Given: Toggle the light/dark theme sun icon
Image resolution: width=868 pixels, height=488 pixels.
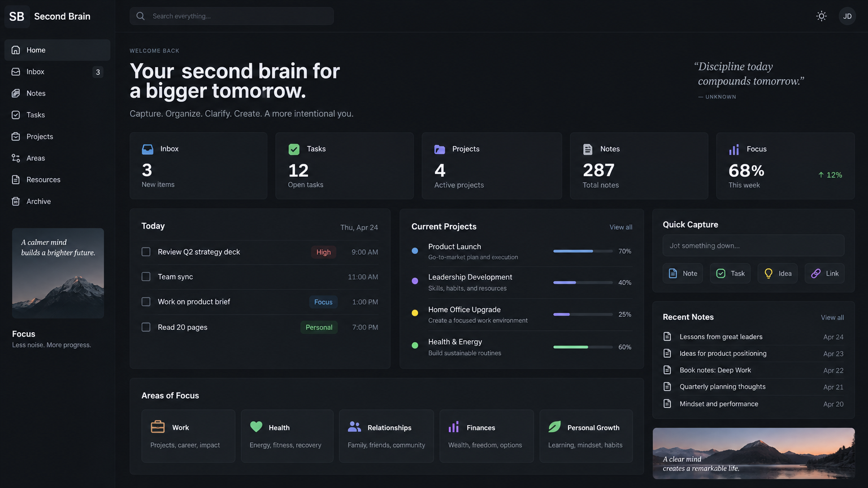Looking at the screenshot, I should [x=822, y=16].
